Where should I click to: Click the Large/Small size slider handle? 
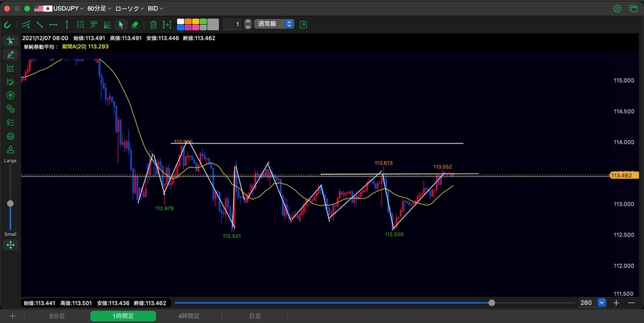coord(10,204)
